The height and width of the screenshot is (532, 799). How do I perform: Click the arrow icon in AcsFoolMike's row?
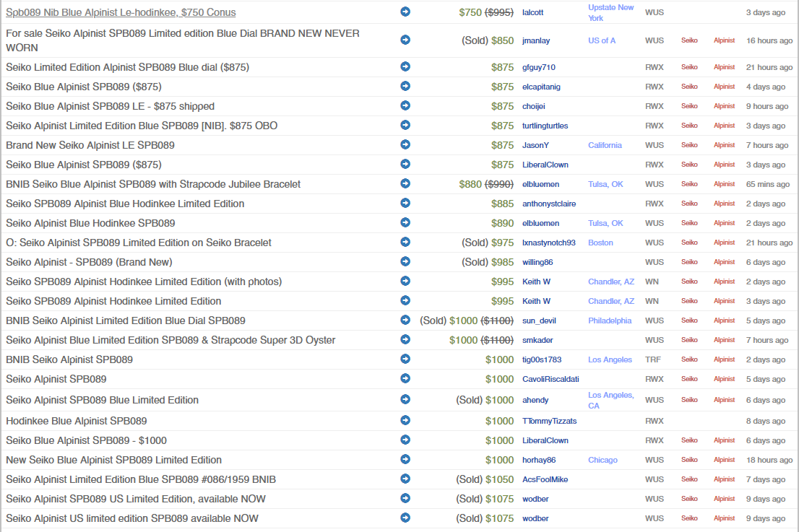click(405, 479)
